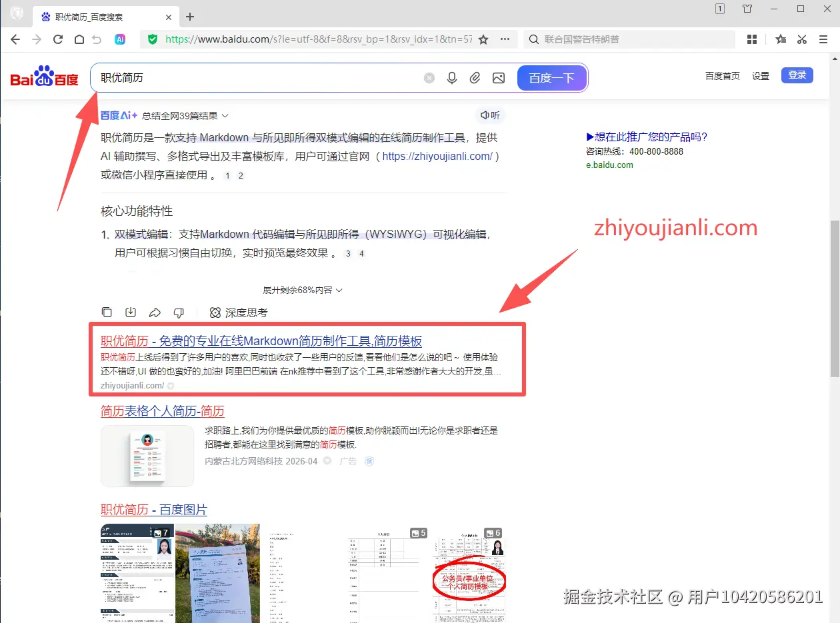The image size is (840, 623).
Task: Open 设置 in the Baidu header
Action: 761,76
